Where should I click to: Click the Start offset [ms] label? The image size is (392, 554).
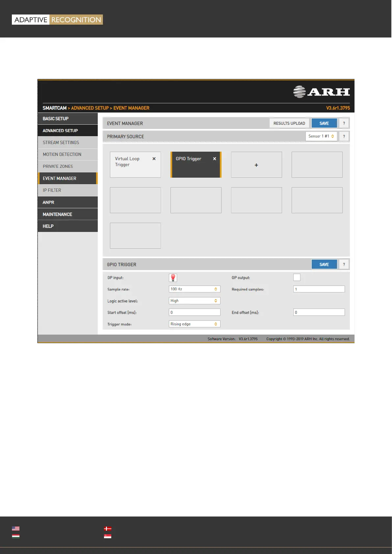122,313
